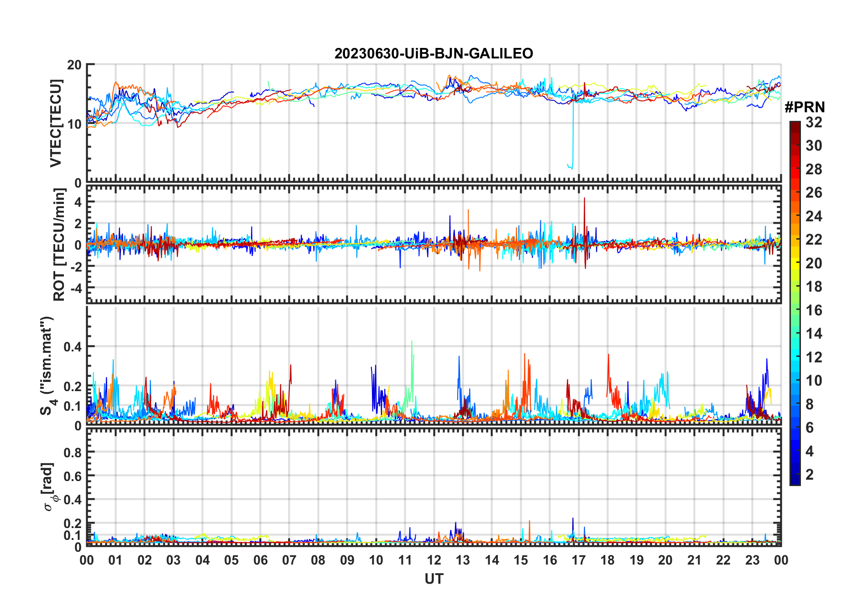Click sigma phi y-axis tick label 0.8

[73, 453]
